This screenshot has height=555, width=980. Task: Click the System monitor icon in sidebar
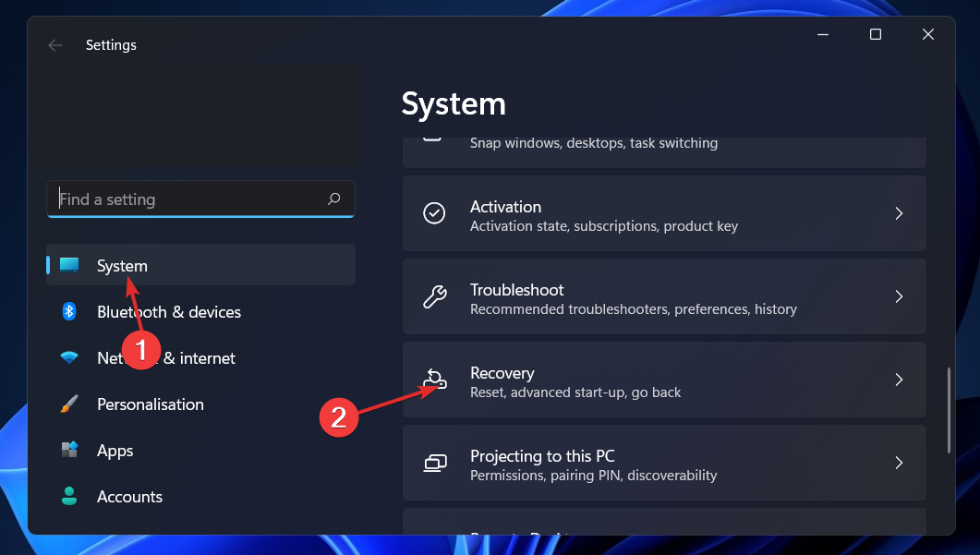69,265
